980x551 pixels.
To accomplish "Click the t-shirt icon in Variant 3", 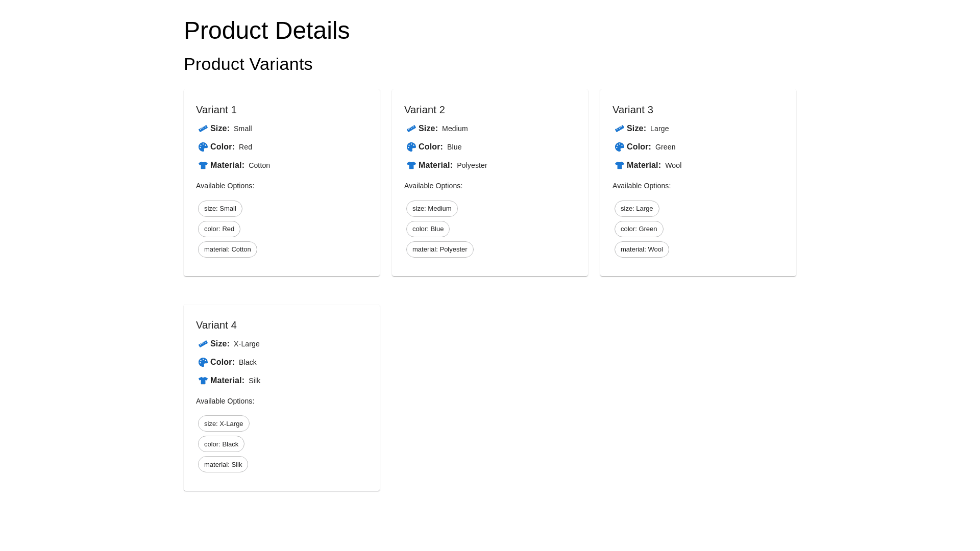I will pyautogui.click(x=620, y=165).
